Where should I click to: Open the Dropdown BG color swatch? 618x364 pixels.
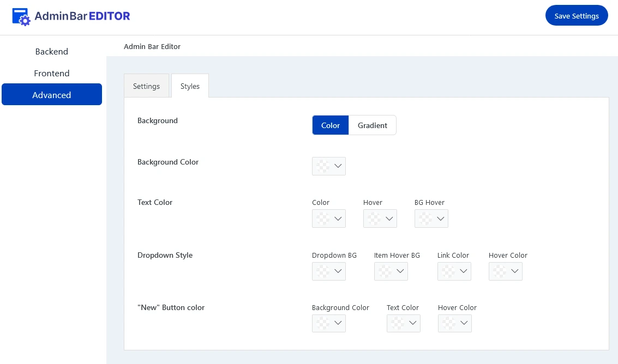coord(323,271)
